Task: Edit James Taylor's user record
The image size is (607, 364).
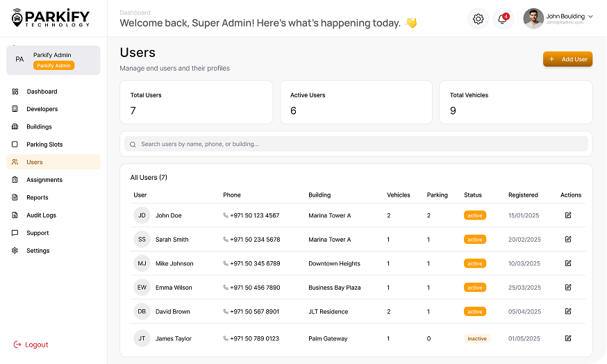Action: point(568,338)
